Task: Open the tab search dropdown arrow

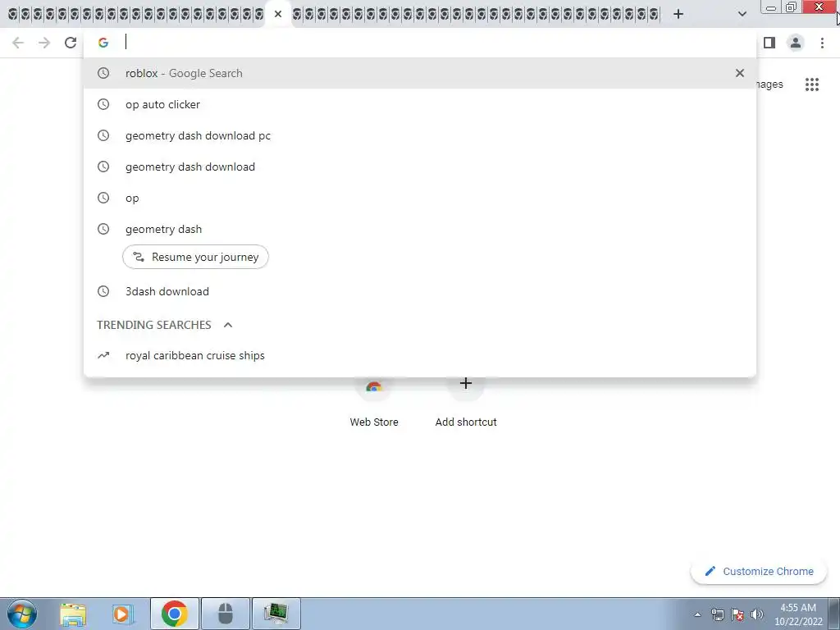Action: tap(742, 14)
